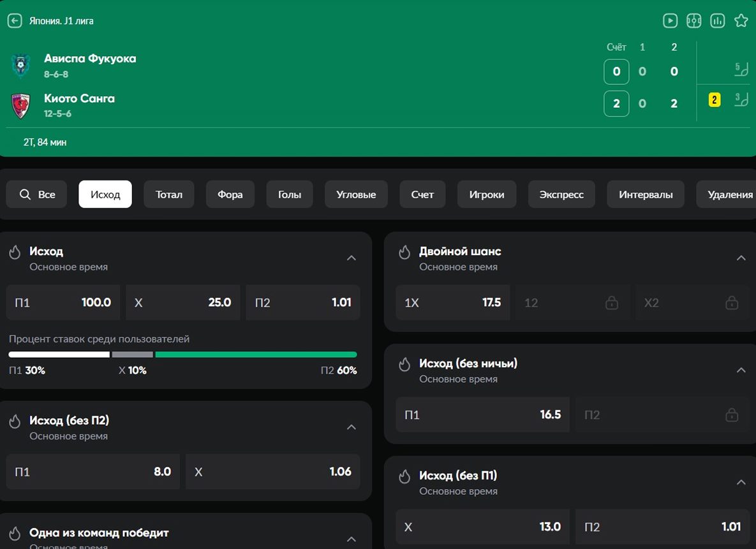Viewport: 756px width, 549px height.
Task: Collapse the Двойной шанс section
Action: point(741,258)
